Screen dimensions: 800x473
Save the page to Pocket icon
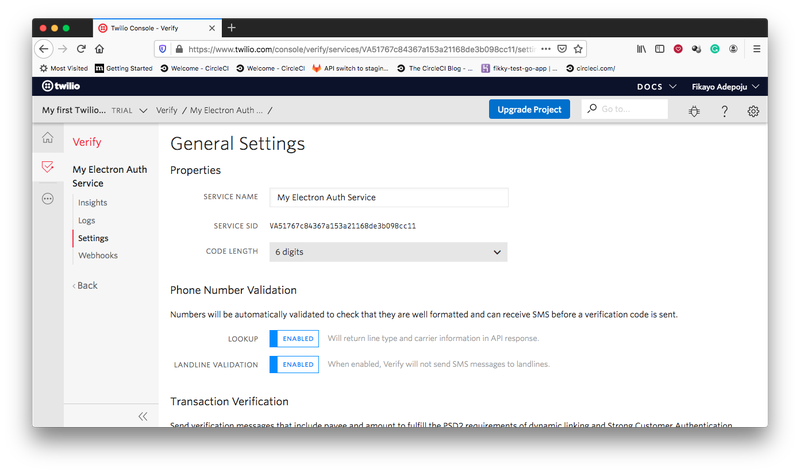[x=562, y=49]
